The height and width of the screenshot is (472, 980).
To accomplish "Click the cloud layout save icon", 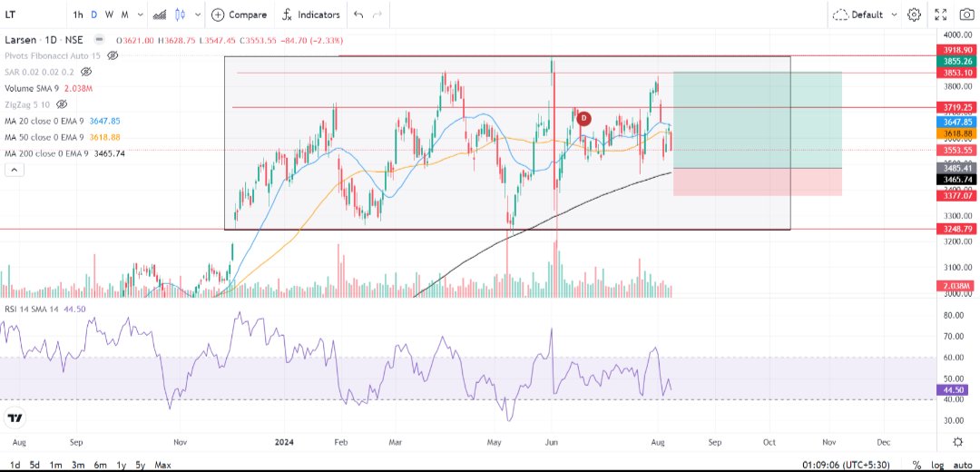I will [x=840, y=15].
